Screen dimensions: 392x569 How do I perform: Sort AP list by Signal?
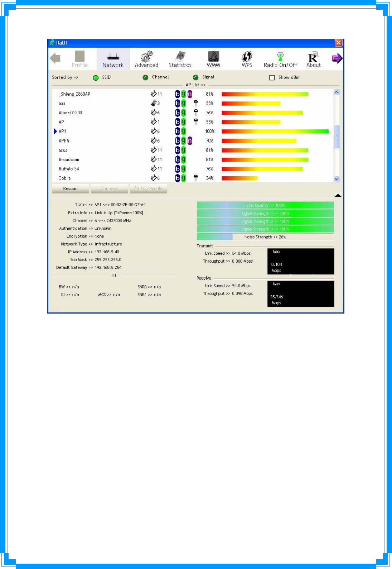pos(195,77)
